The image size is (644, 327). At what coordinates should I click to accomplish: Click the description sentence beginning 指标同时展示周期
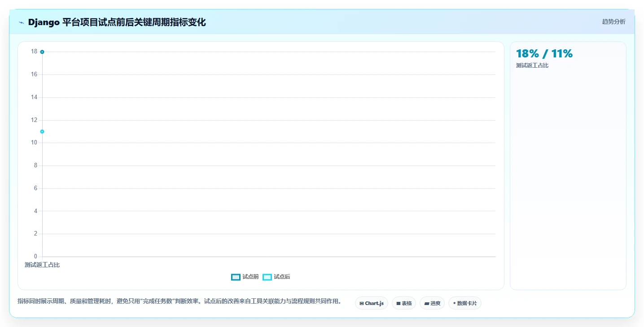[180, 301]
